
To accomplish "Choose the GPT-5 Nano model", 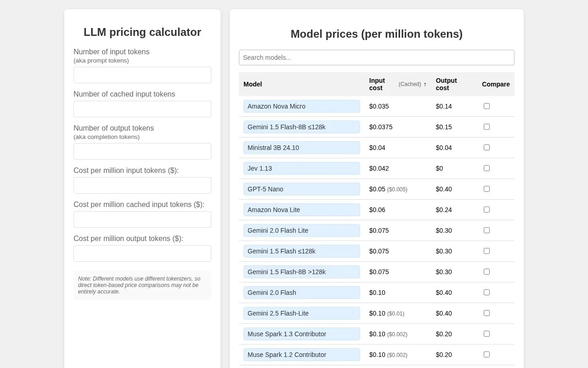I will pos(302,189).
